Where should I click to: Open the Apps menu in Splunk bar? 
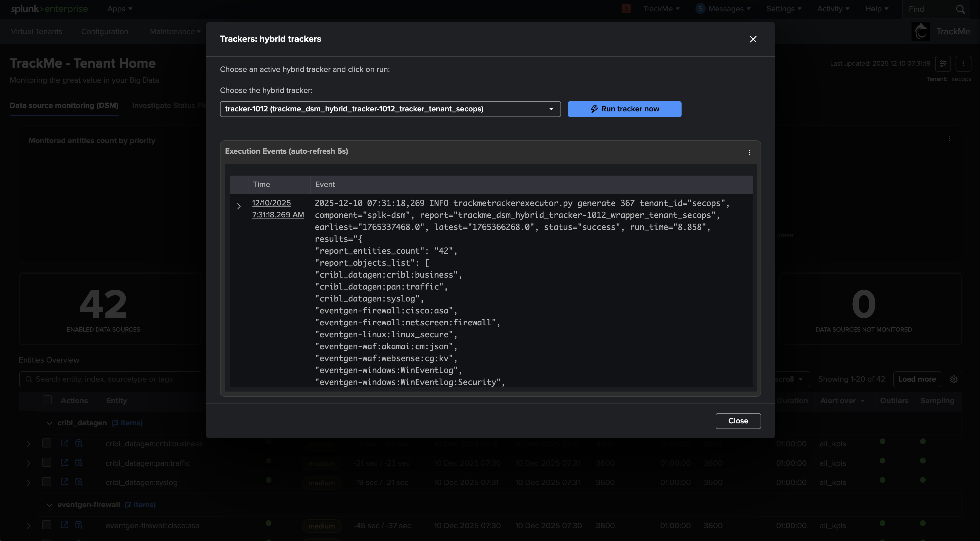(119, 9)
